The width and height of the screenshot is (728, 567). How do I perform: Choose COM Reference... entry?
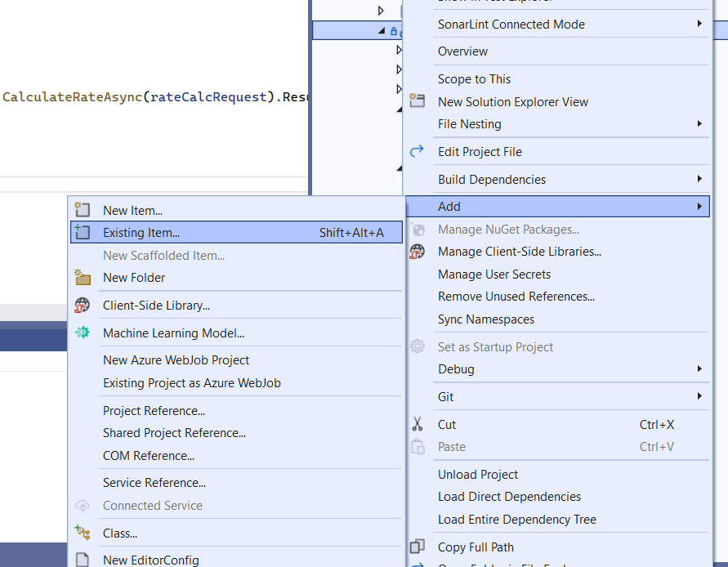point(236,456)
